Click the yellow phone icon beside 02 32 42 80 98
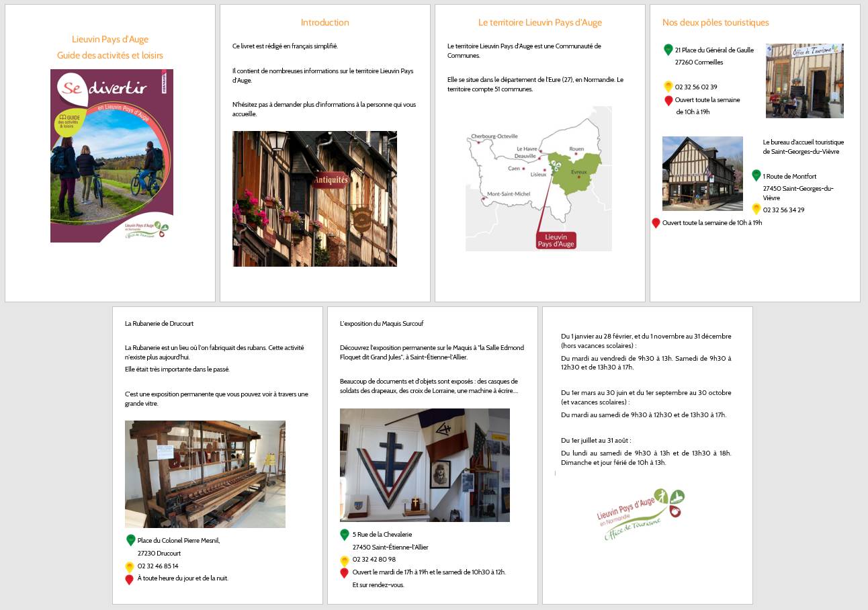Screen dimensions: 868x610 (345, 560)
